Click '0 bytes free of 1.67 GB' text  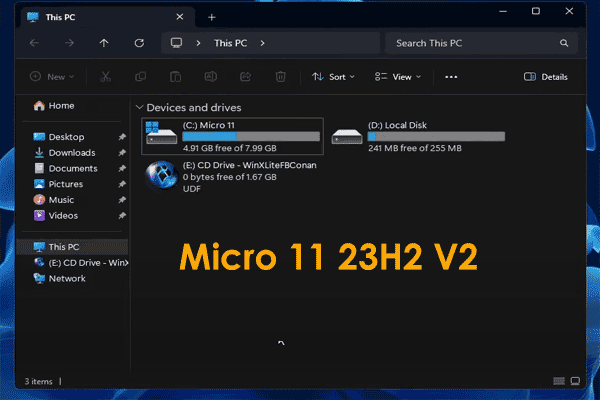pos(230,177)
